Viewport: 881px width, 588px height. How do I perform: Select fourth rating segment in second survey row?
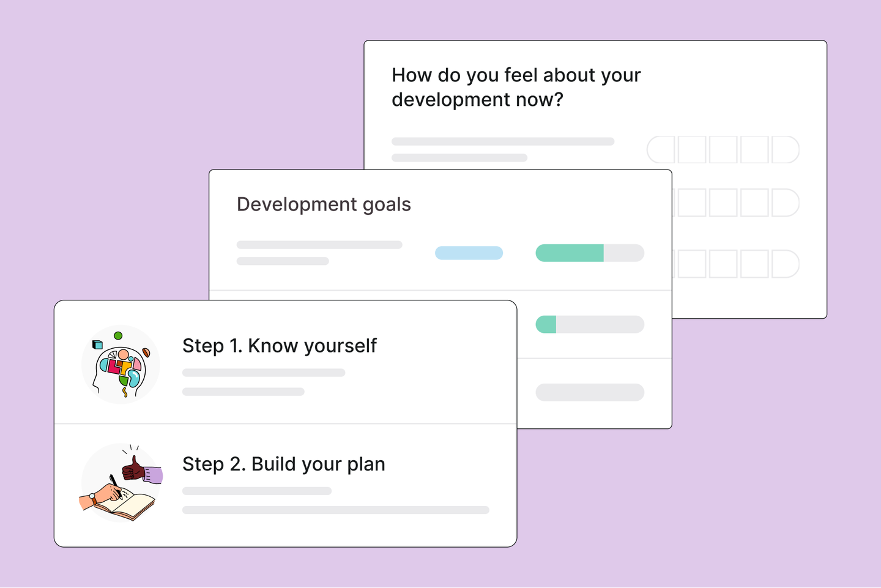[x=754, y=203]
